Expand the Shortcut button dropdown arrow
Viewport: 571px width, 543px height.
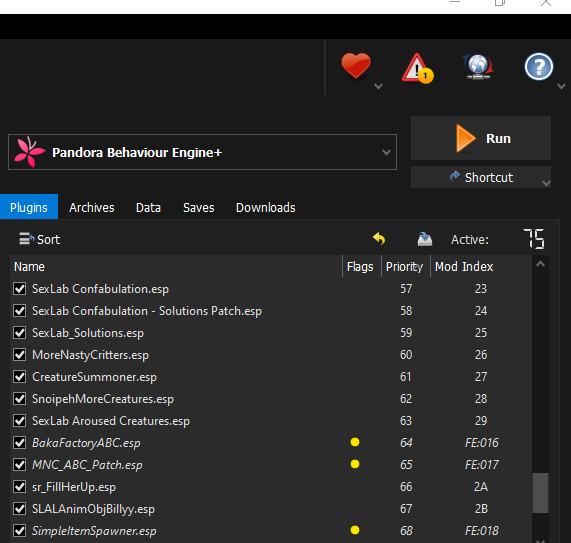pyautogui.click(x=546, y=183)
